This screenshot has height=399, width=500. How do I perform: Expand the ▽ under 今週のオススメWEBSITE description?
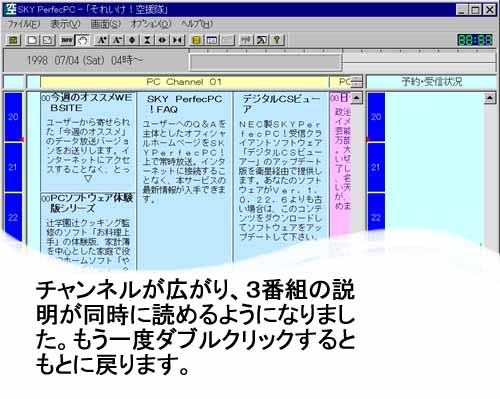point(88,179)
